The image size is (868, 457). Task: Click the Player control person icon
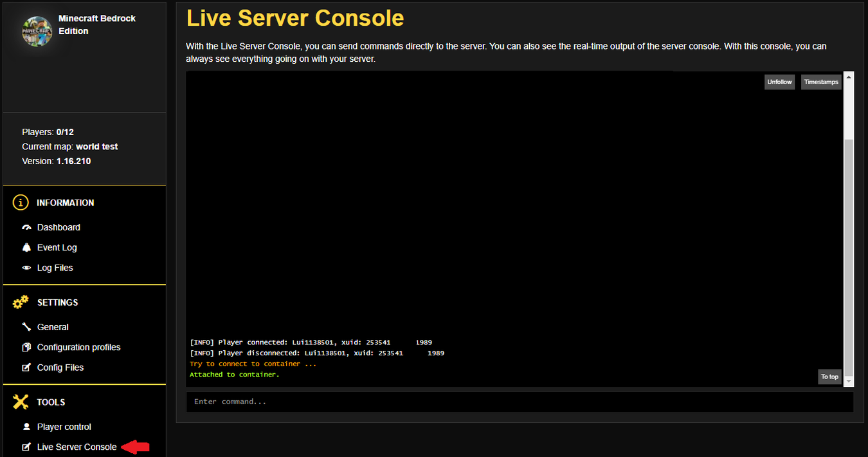click(x=26, y=427)
